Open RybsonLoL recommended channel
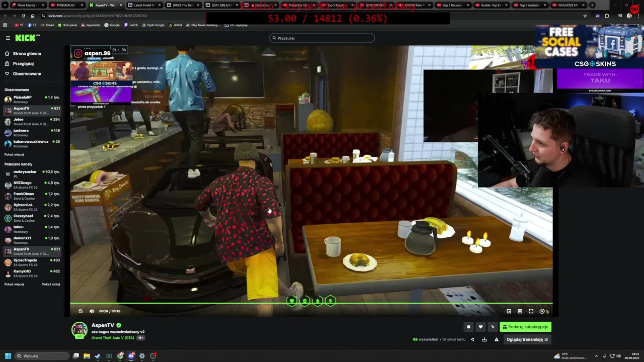 coord(32,207)
